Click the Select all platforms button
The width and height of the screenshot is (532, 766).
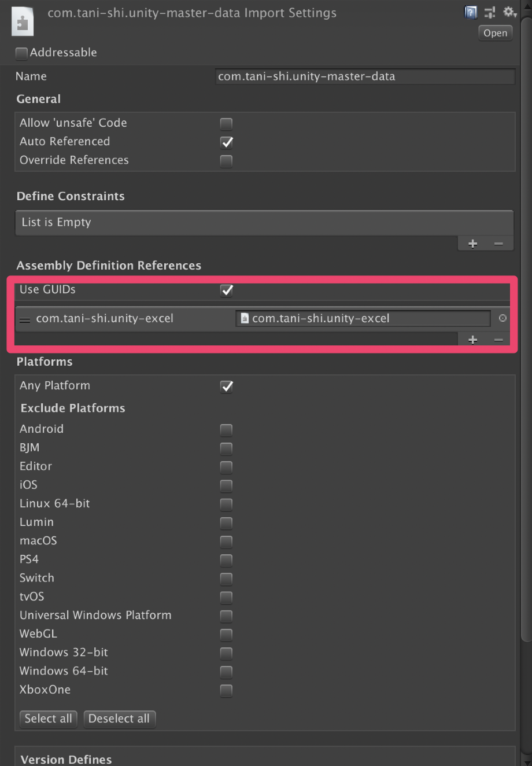48,719
